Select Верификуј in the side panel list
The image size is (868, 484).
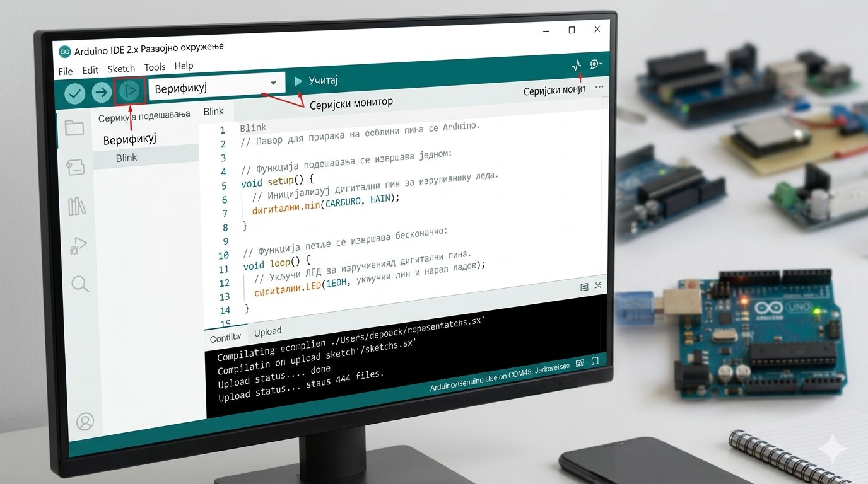coord(129,139)
